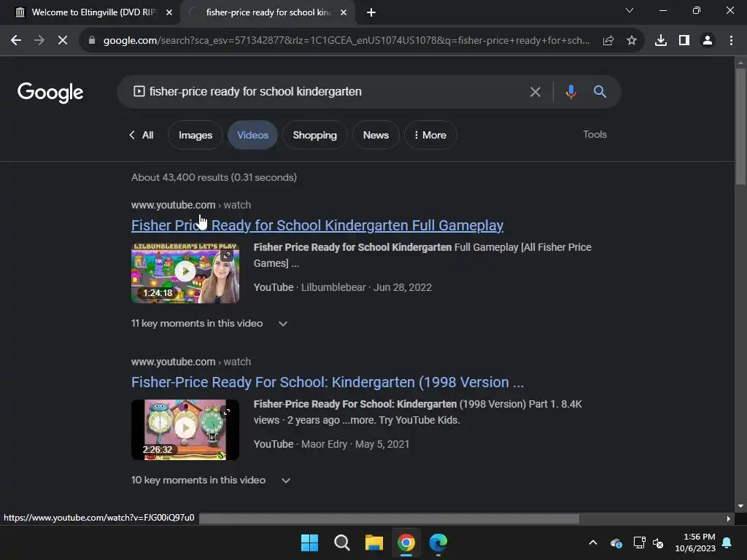This screenshot has width=747, height=560.
Task: Toggle the Chrome side panel
Action: (x=684, y=41)
